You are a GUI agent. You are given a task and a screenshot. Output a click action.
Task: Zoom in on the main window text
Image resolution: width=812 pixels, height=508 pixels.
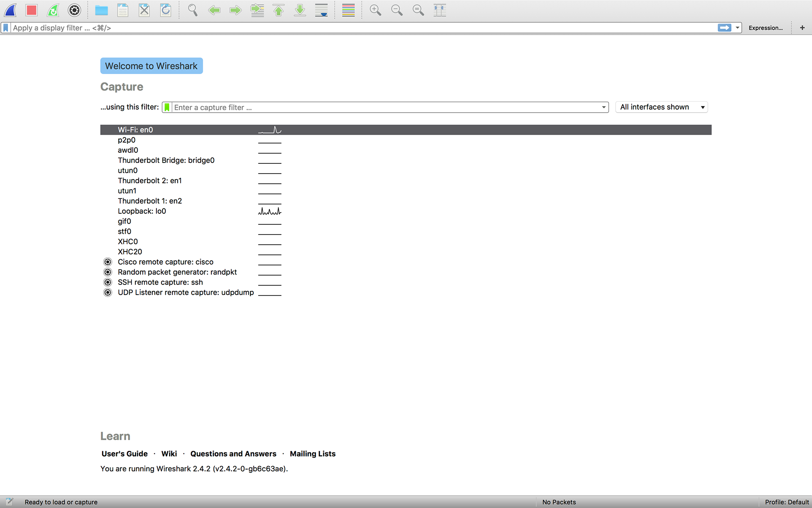376,10
